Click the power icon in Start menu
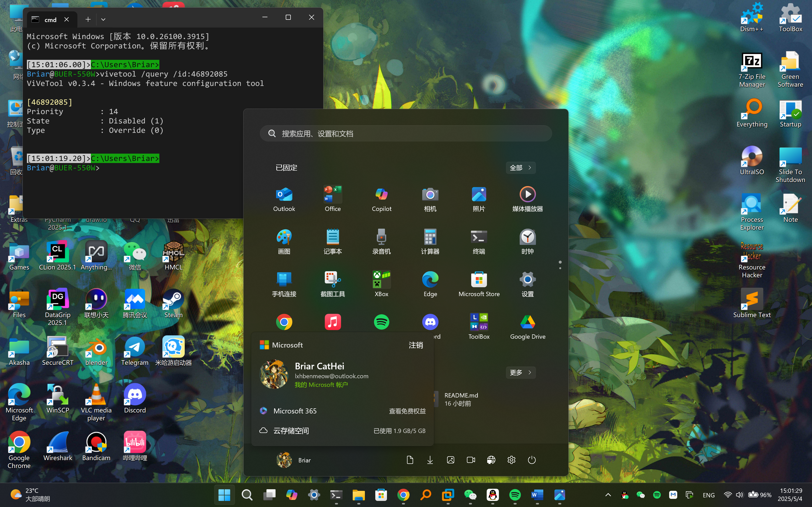812x507 pixels. pos(532,460)
